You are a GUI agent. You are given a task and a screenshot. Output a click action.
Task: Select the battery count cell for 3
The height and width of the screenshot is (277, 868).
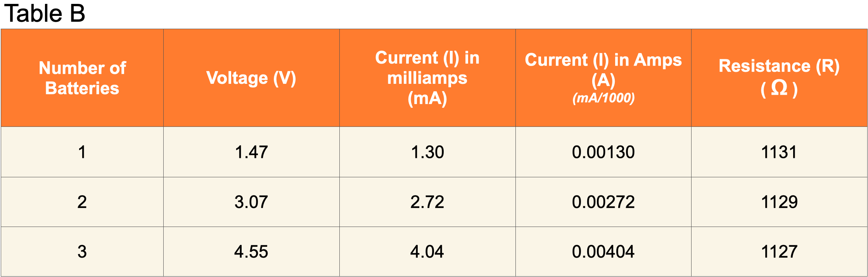click(82, 252)
